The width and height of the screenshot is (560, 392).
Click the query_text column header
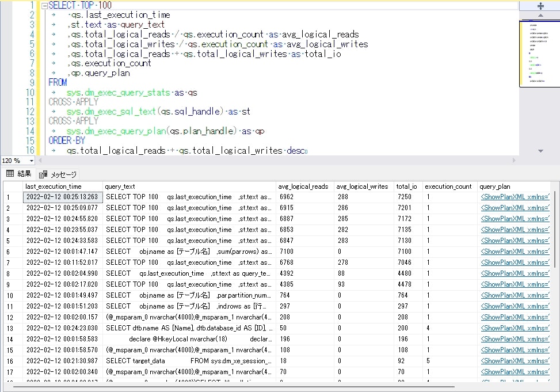pos(189,187)
